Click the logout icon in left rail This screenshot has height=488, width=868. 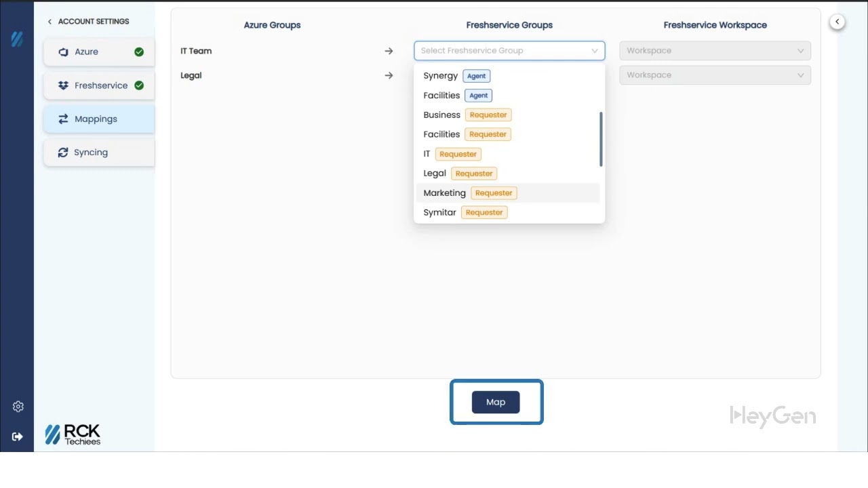point(18,436)
